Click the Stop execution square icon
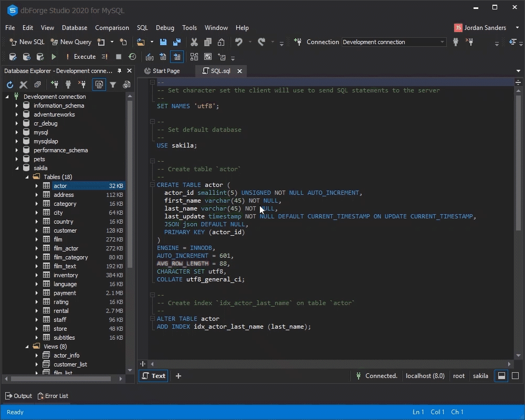 pyautogui.click(x=119, y=57)
